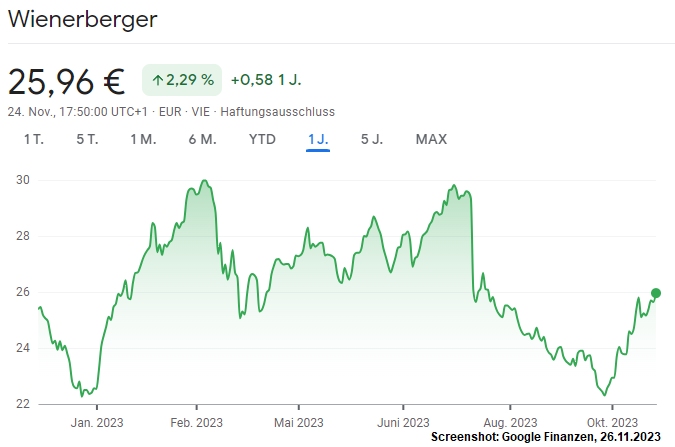This screenshot has height=447, width=675.
Task: Switch to the 1 M. range tab
Action: pyautogui.click(x=143, y=140)
